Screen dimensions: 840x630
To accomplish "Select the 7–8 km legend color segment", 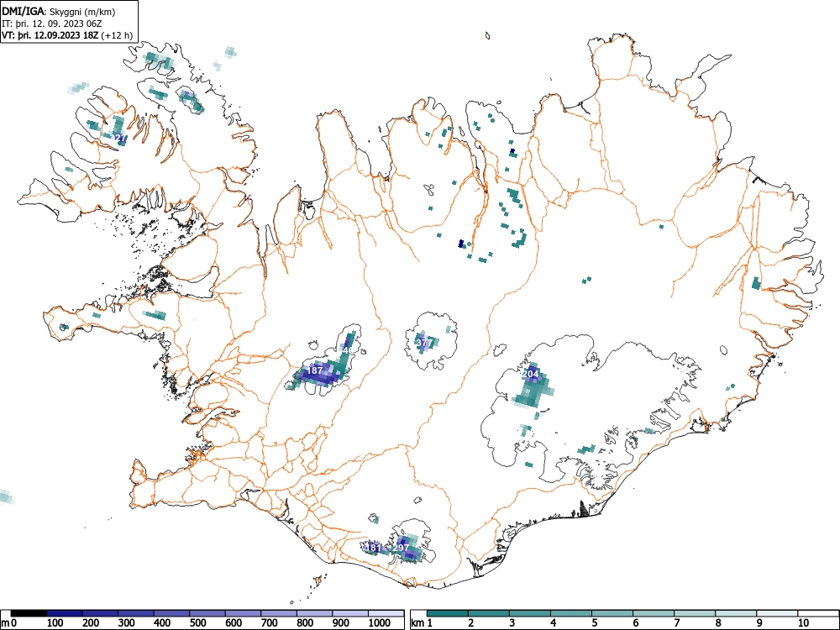I will [695, 613].
